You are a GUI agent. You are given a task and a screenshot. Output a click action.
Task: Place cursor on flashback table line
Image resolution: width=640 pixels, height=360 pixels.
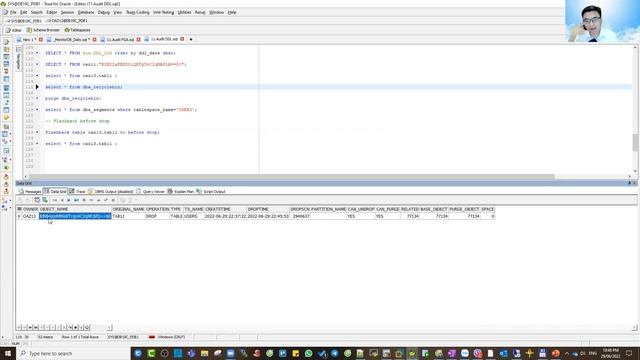tap(102, 132)
